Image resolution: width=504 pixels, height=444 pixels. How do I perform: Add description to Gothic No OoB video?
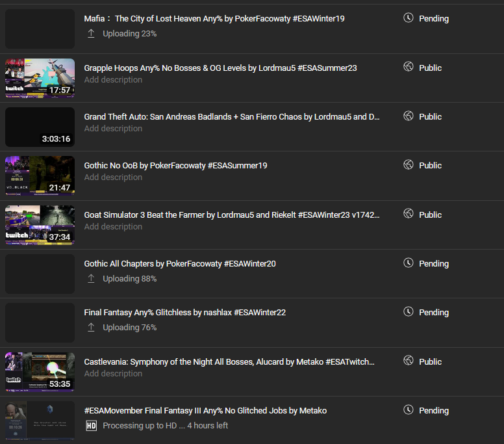click(113, 177)
